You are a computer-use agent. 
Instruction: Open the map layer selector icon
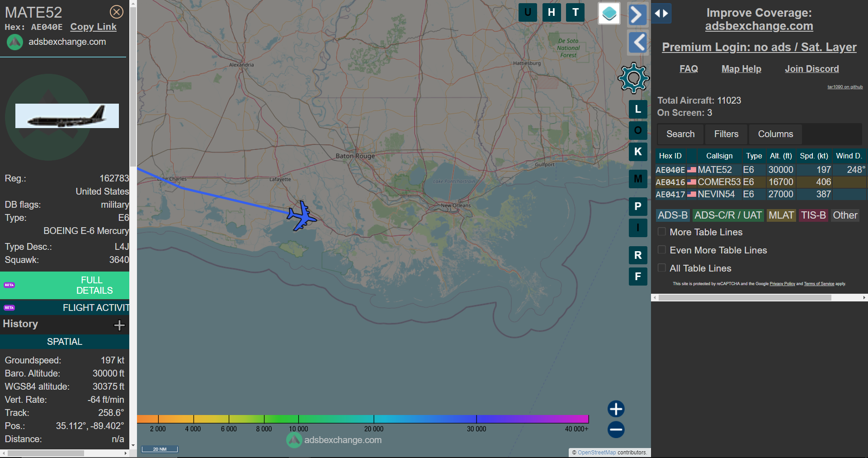point(609,14)
